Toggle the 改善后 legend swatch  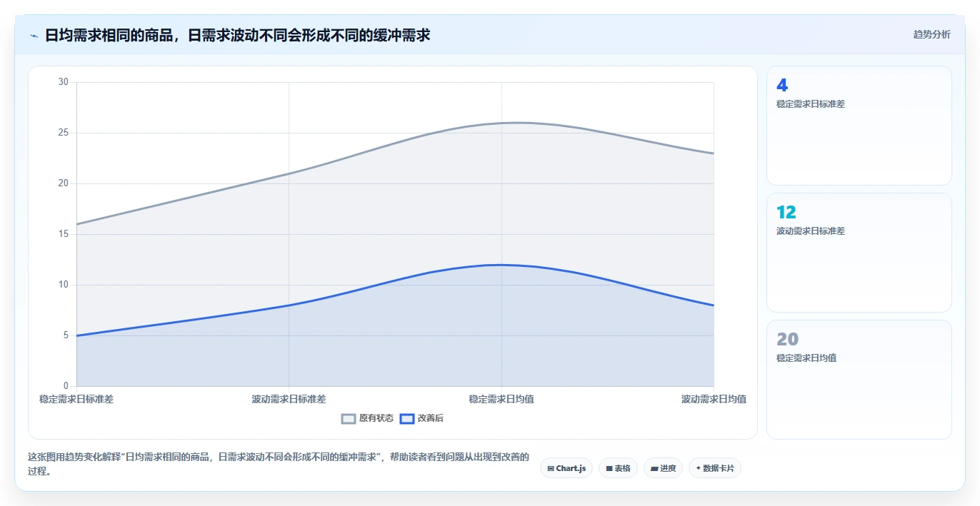pyautogui.click(x=407, y=418)
